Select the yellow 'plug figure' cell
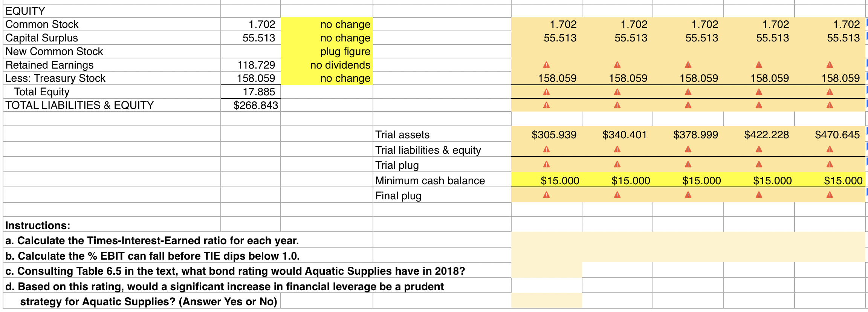 (x=327, y=51)
